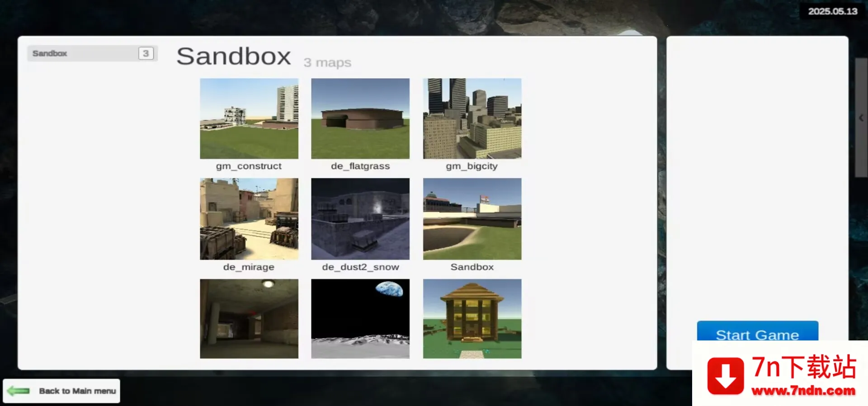Select the moon surface map with Earth

(360, 319)
